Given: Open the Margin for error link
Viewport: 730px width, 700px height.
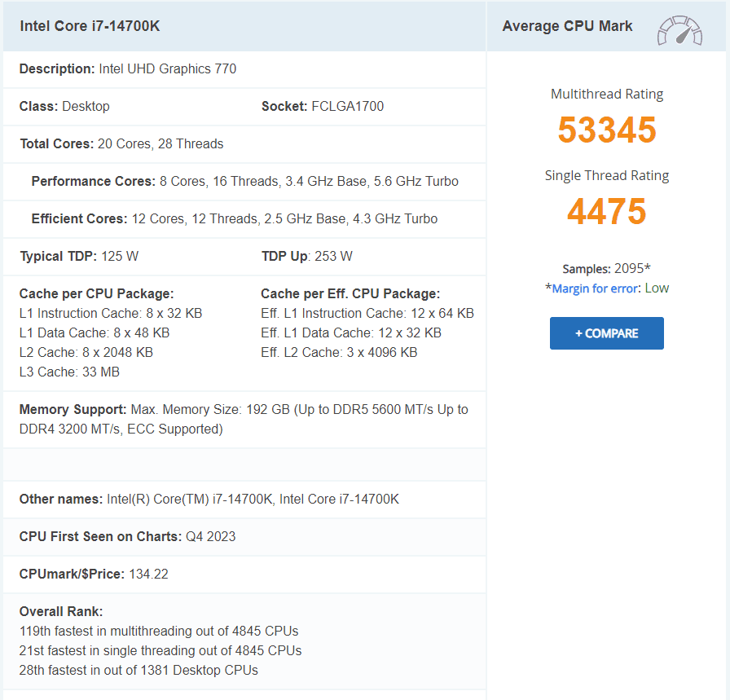Looking at the screenshot, I should (595, 288).
